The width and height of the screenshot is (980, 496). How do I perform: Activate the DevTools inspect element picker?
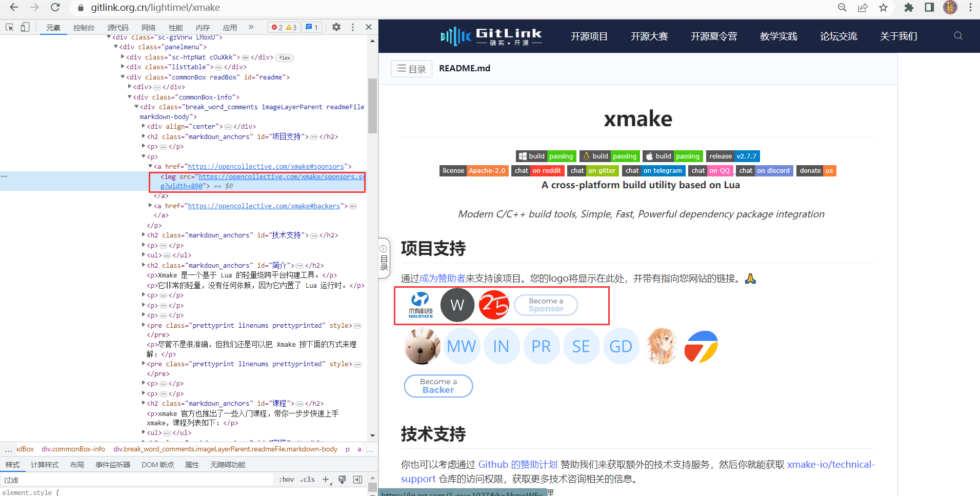click(10, 27)
